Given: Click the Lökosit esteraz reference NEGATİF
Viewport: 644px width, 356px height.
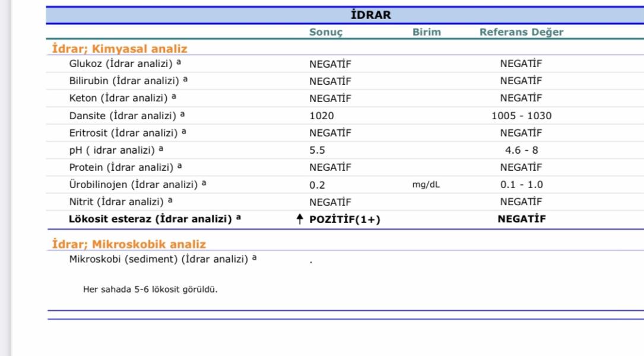Looking at the screenshot, I should coord(521,219).
